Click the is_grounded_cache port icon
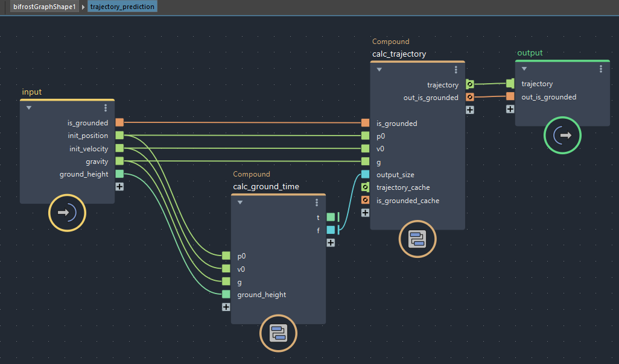The height and width of the screenshot is (364, 619). point(365,200)
